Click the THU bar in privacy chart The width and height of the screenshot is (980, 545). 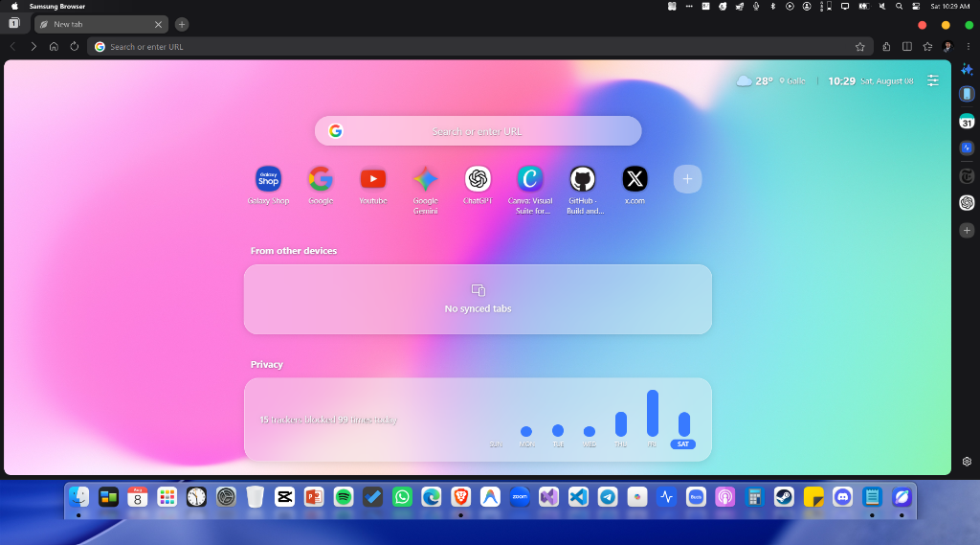coord(620,424)
